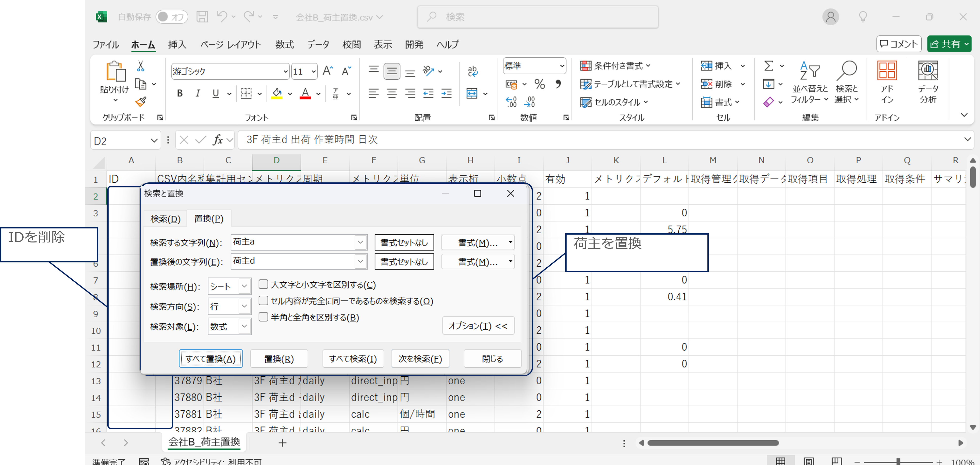Click the Data Analysis icon

tap(928, 71)
